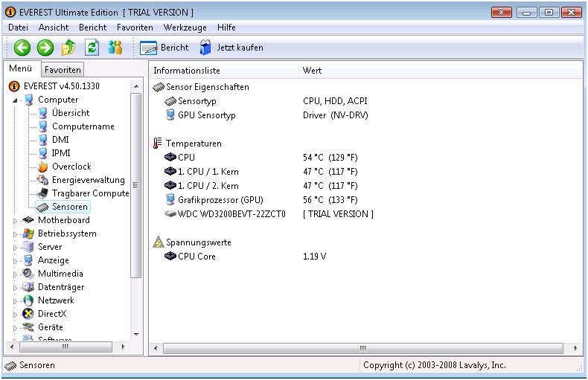
Task: Click the DirectX icon in tree
Action: click(x=28, y=314)
